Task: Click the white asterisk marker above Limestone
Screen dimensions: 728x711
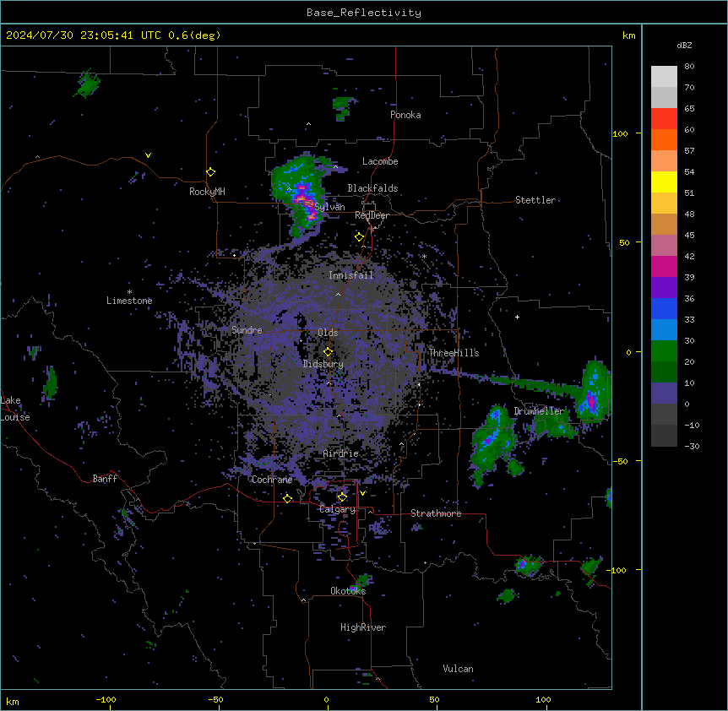Action: (x=129, y=292)
